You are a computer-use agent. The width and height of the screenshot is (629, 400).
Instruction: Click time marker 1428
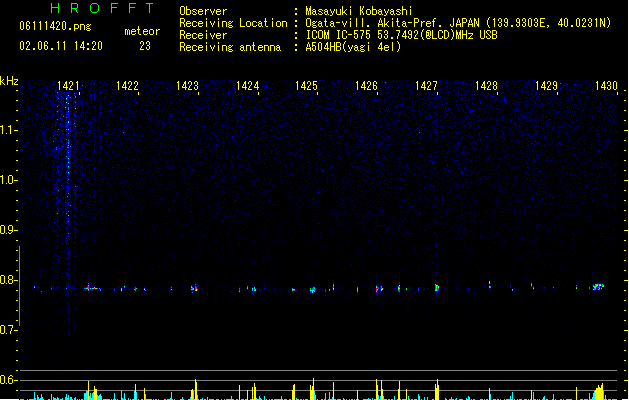pos(486,86)
